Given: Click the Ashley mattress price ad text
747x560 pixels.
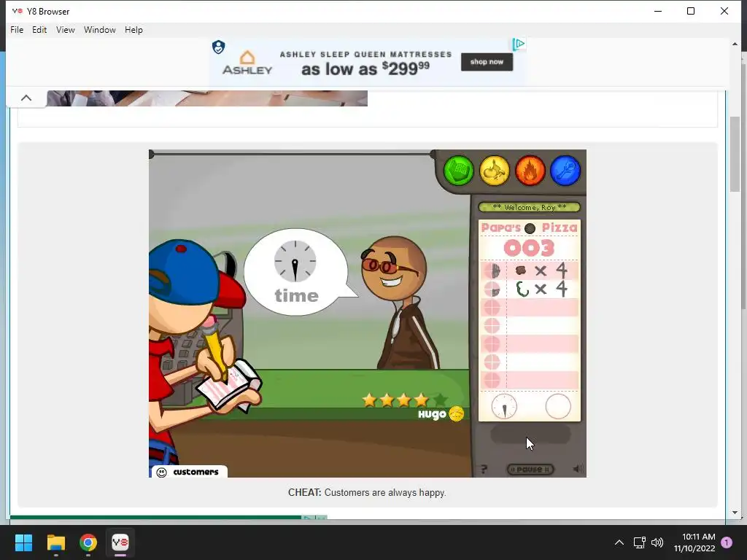Looking at the screenshot, I should pyautogui.click(x=365, y=69).
